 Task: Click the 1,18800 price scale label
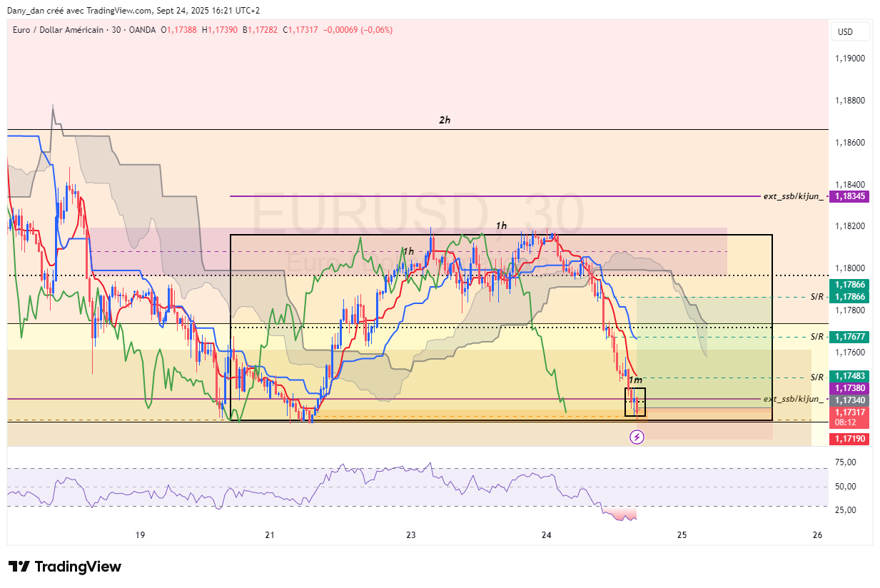(849, 101)
